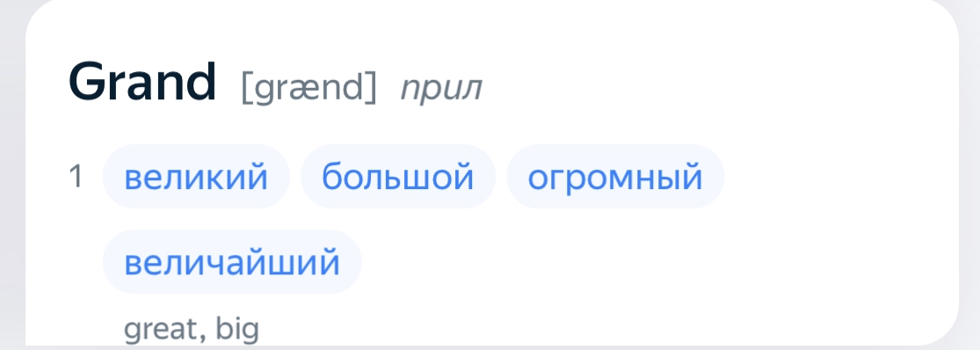Choose the "величайший" translation chip
This screenshot has height=350, width=980.
(232, 262)
